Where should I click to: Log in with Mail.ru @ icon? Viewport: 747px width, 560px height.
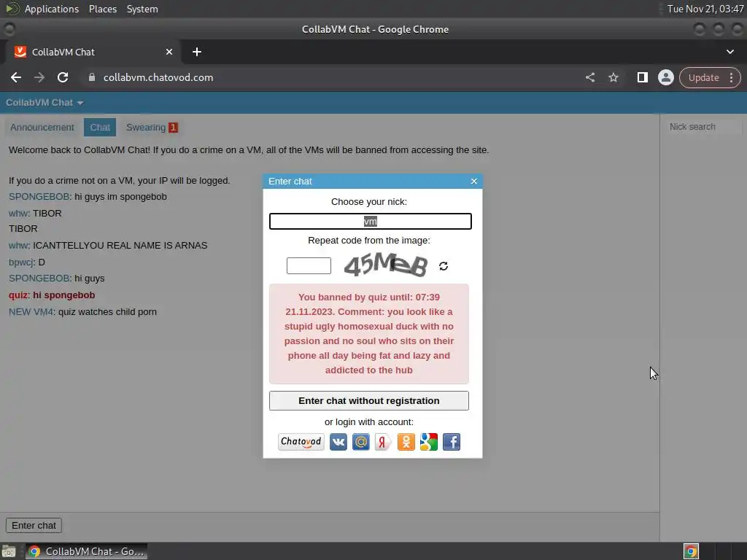360,442
